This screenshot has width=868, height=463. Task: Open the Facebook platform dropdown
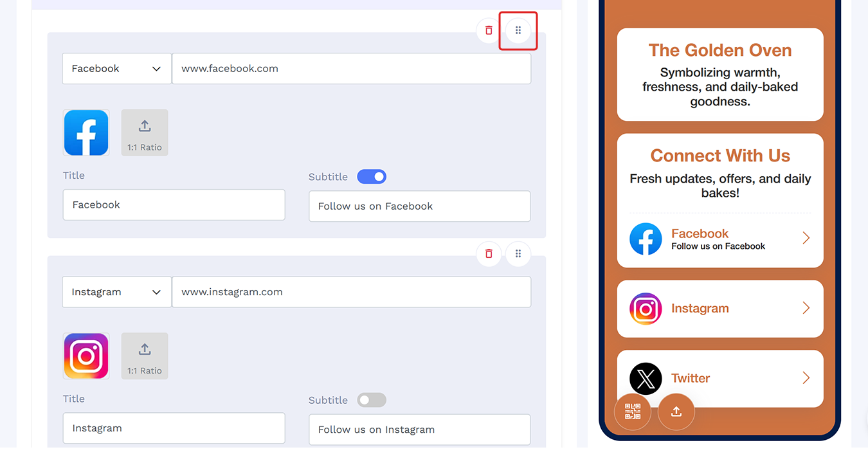click(x=117, y=68)
